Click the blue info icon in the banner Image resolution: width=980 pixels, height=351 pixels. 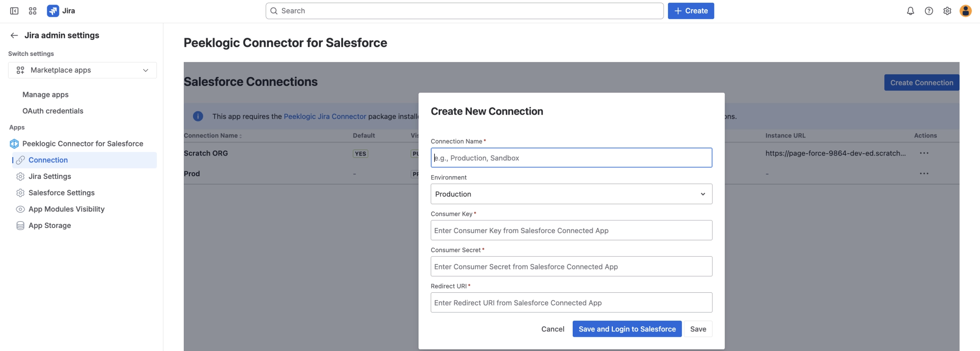(x=198, y=116)
